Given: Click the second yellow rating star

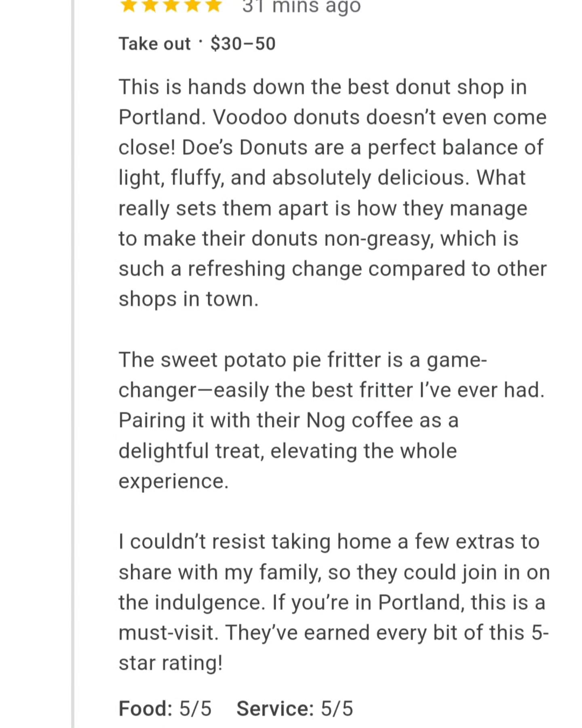Looking at the screenshot, I should tap(150, 5).
